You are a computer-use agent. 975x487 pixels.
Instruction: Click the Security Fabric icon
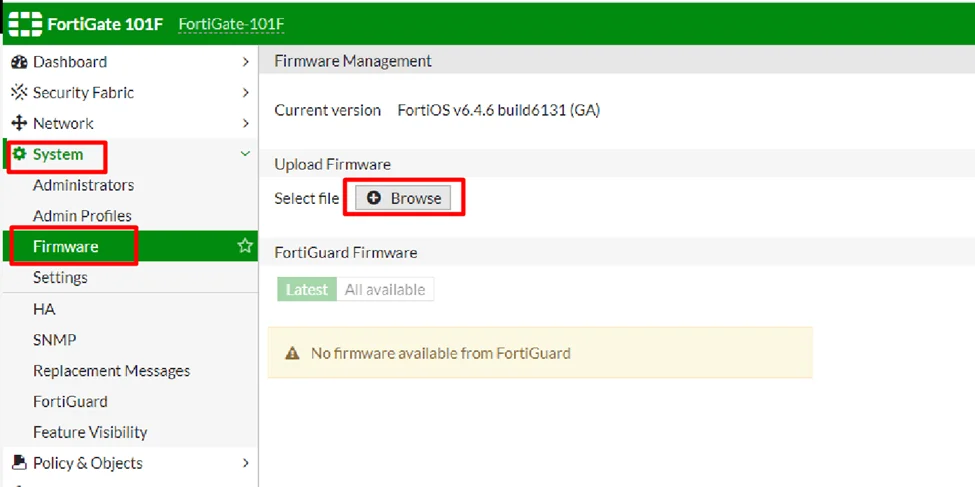pos(19,93)
